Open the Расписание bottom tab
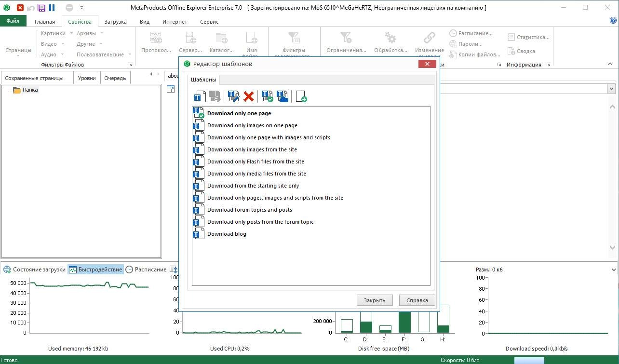Screen dimensions: 619x364 pyautogui.click(x=146, y=270)
